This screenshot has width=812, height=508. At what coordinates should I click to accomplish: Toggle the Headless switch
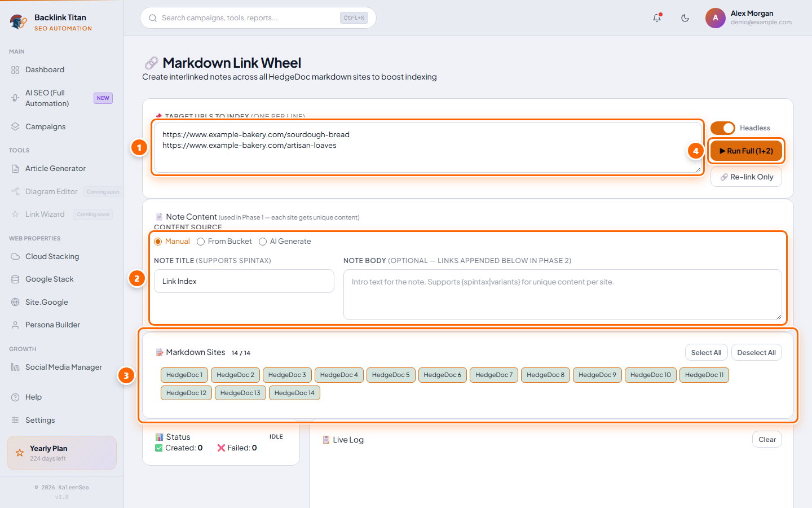(x=722, y=128)
